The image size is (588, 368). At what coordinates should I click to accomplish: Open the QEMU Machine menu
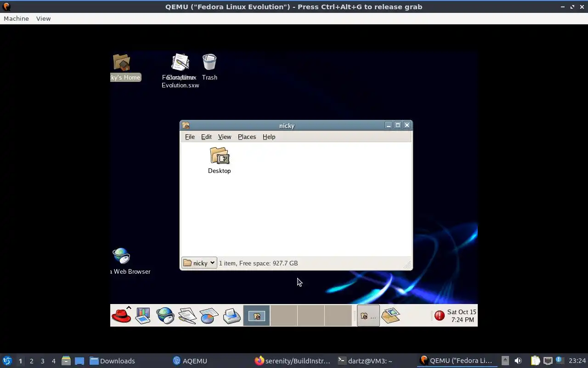click(16, 18)
